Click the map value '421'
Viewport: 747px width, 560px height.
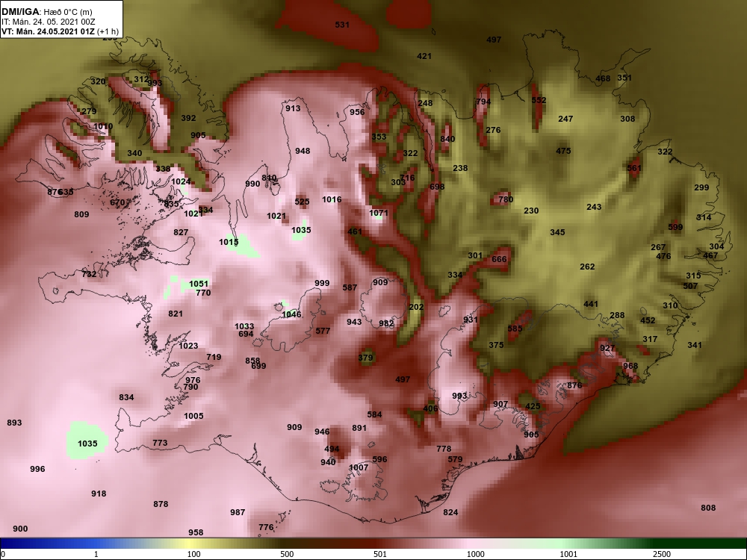[x=424, y=56]
